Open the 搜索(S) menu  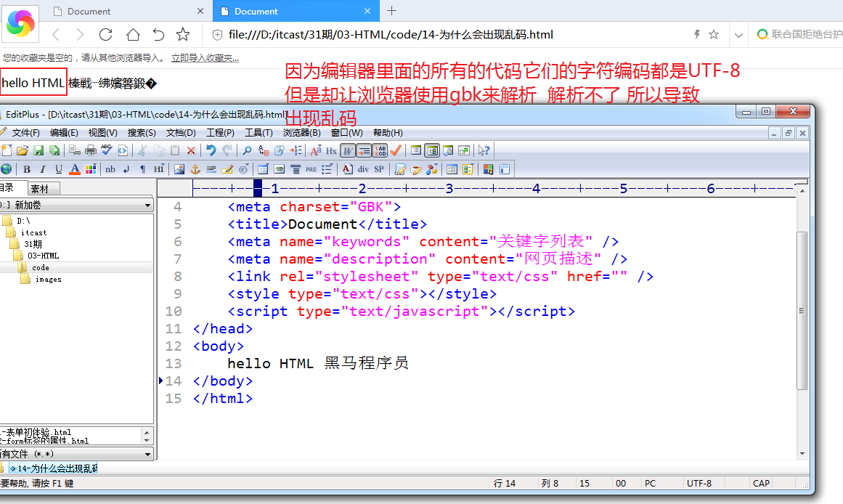tap(142, 133)
